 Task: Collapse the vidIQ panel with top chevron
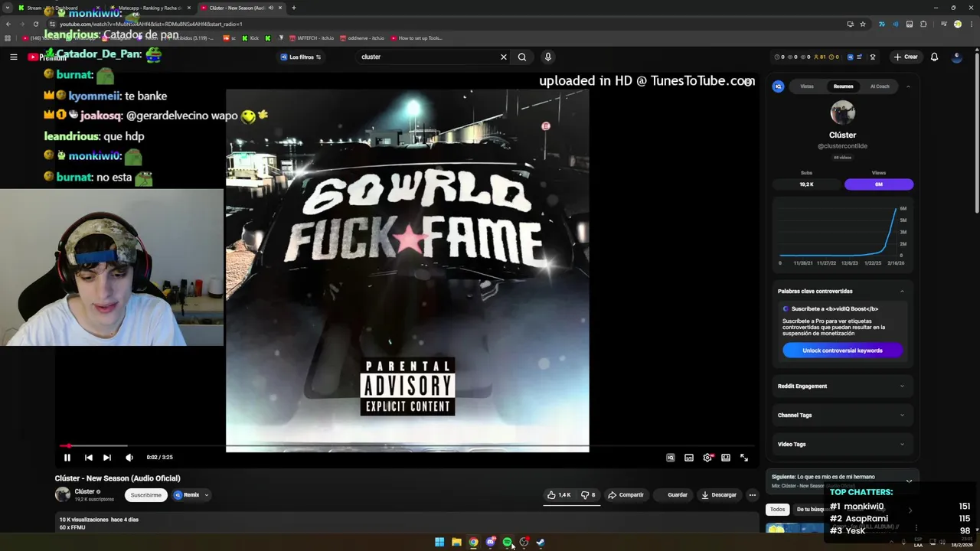click(908, 86)
